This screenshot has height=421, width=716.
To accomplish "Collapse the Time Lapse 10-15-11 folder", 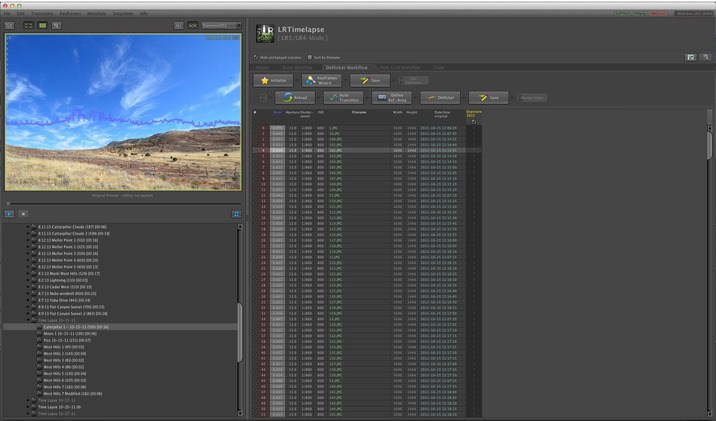I will coord(28,320).
